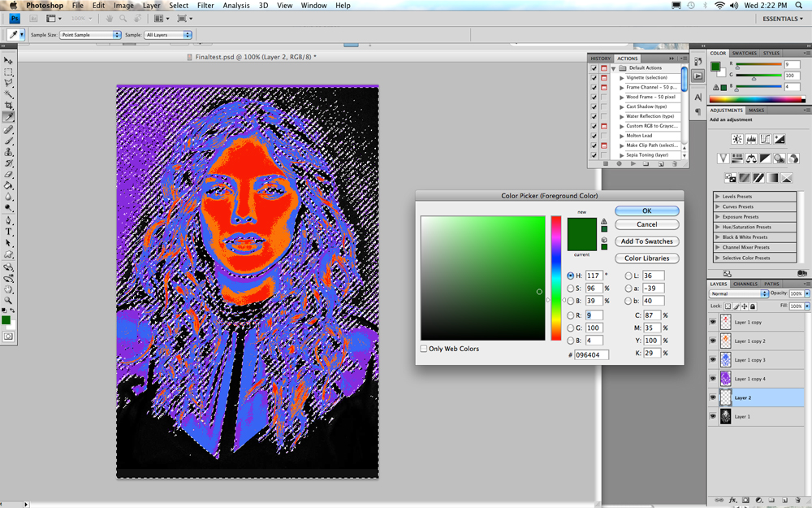This screenshot has width=812, height=508.
Task: Select the Paint Bucket tool
Action: [x=8, y=185]
